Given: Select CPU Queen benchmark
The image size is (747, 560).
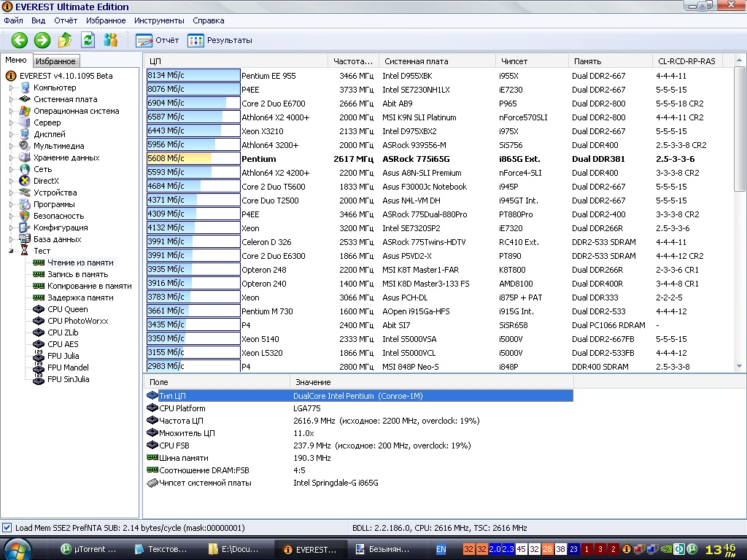Looking at the screenshot, I should point(67,309).
